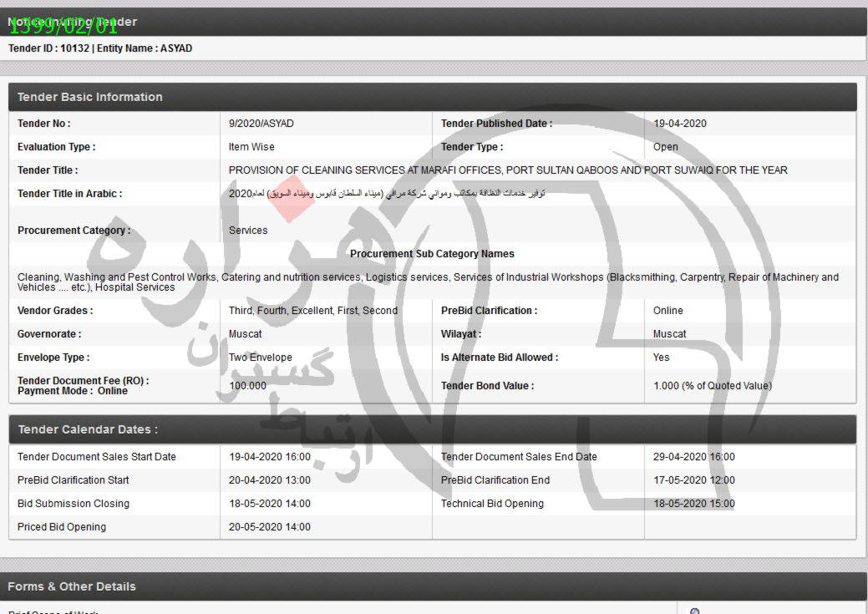Click the Brief Scope of Work label

(x=53, y=611)
